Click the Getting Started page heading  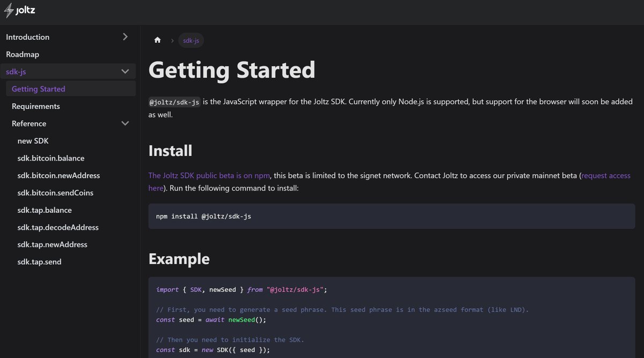point(232,70)
